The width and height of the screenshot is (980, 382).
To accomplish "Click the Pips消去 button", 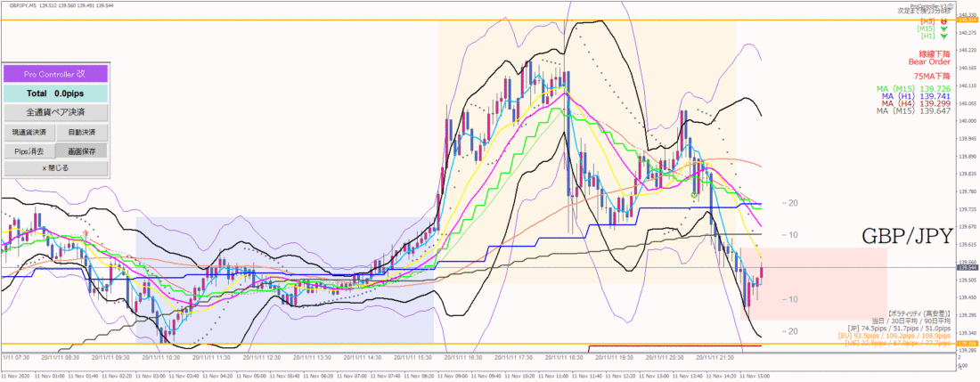I will (29, 151).
